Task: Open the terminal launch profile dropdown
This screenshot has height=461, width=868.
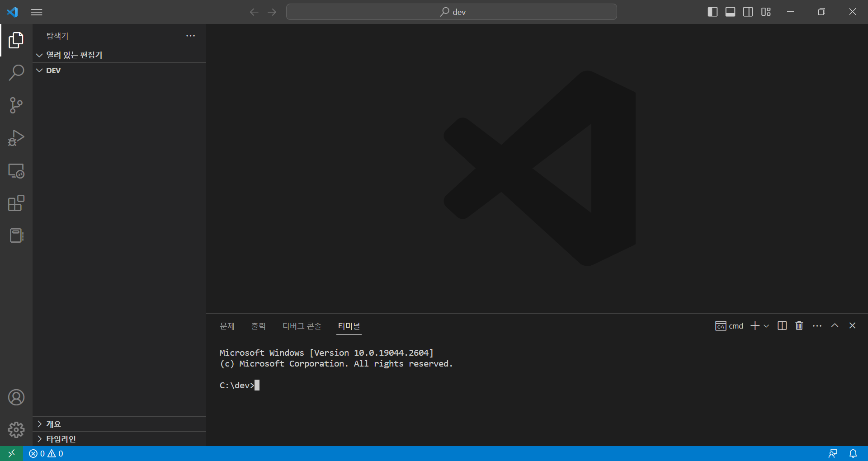Action: click(766, 326)
